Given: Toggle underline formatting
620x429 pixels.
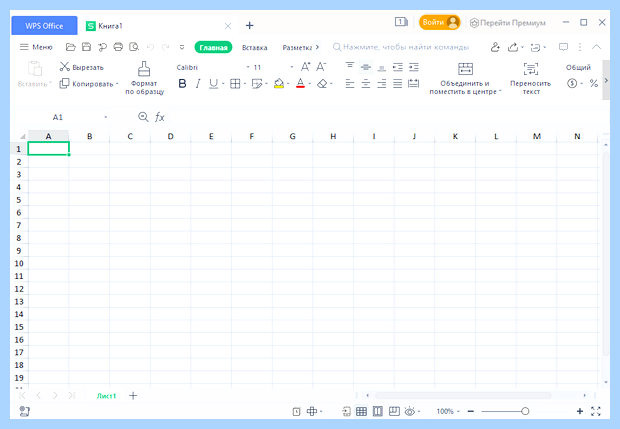Looking at the screenshot, I should [214, 83].
